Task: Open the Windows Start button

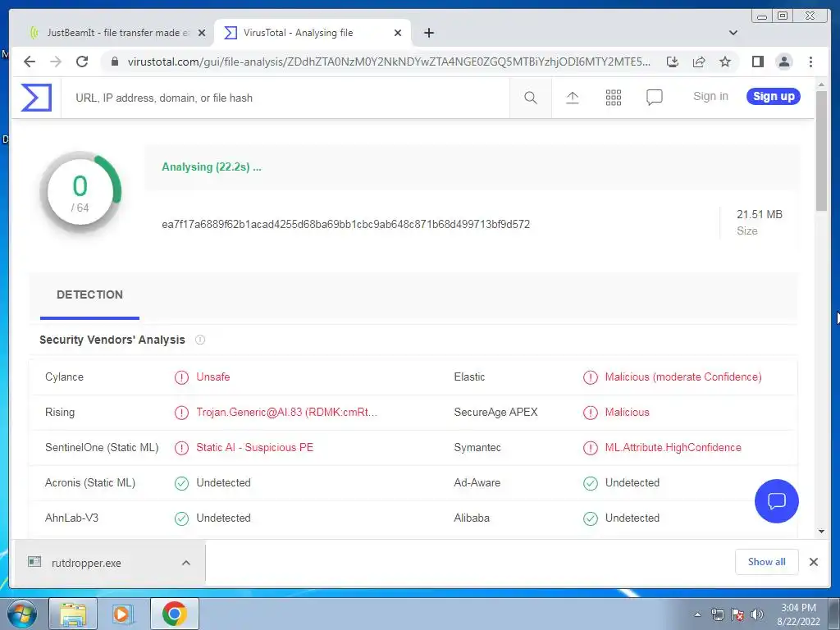Action: pos(21,614)
